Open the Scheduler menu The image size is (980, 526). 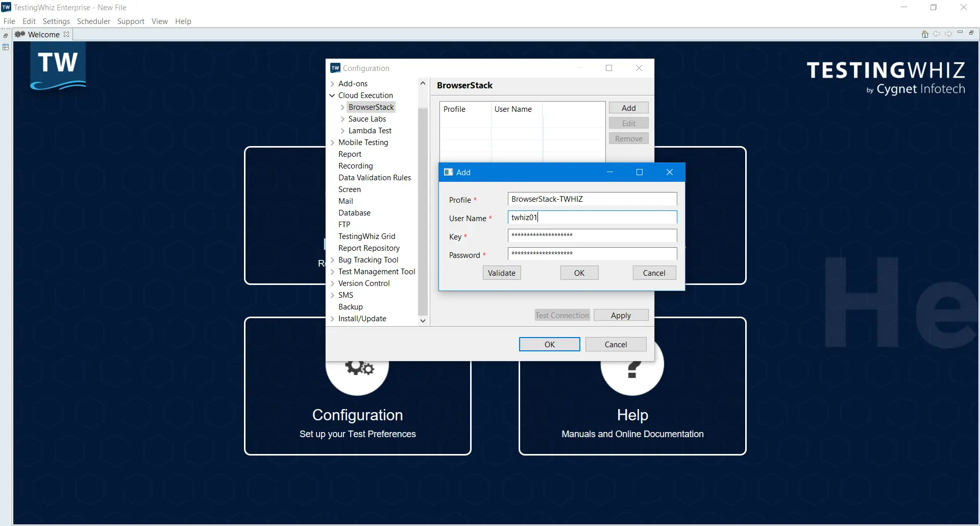click(93, 21)
